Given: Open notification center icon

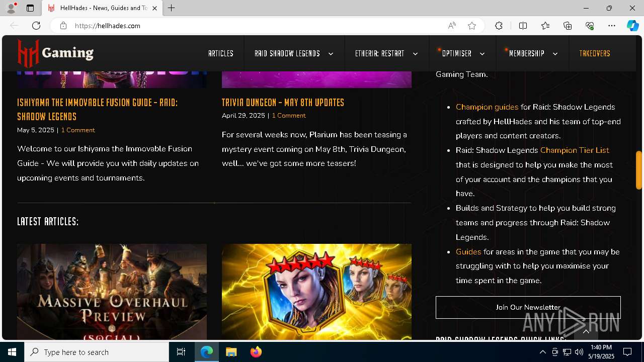Looking at the screenshot, I should coord(627,352).
